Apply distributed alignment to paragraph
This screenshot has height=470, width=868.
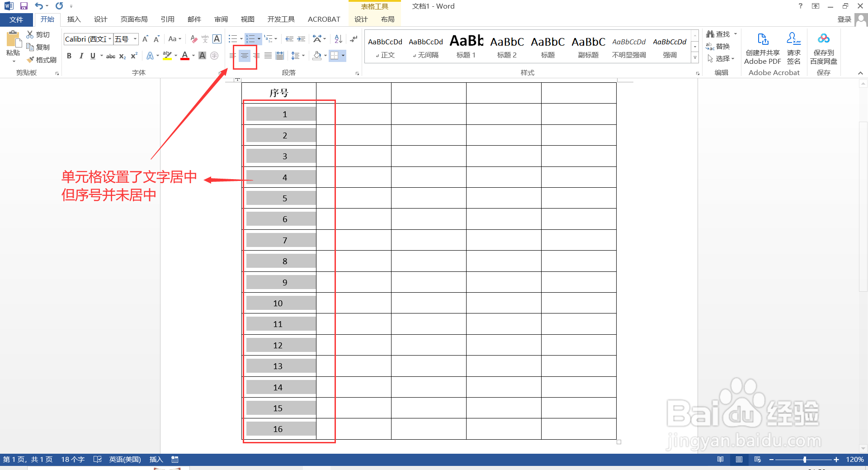tap(280, 56)
